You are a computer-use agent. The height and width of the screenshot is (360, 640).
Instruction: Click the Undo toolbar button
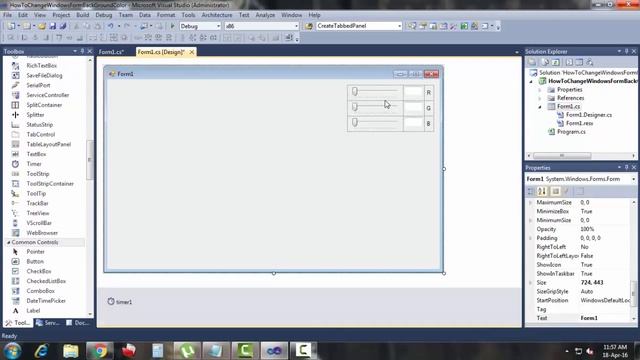tap(110, 26)
